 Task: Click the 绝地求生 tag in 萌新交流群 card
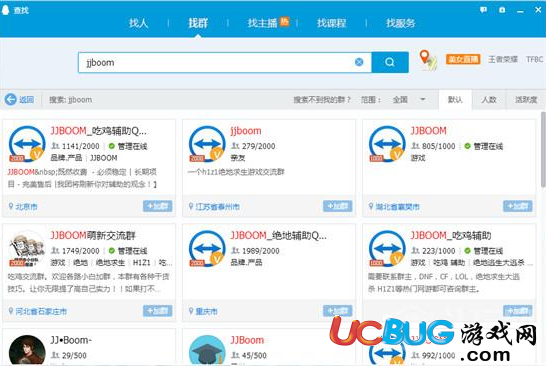(110, 262)
